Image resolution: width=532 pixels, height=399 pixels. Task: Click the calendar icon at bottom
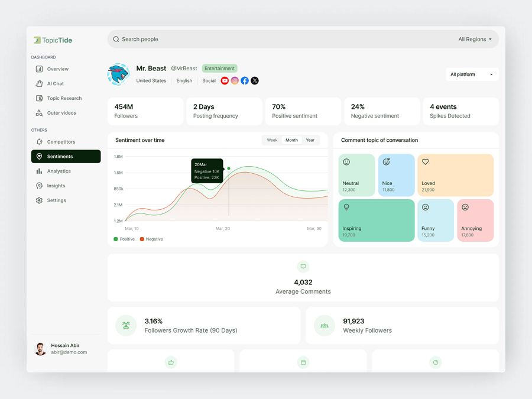(303, 362)
